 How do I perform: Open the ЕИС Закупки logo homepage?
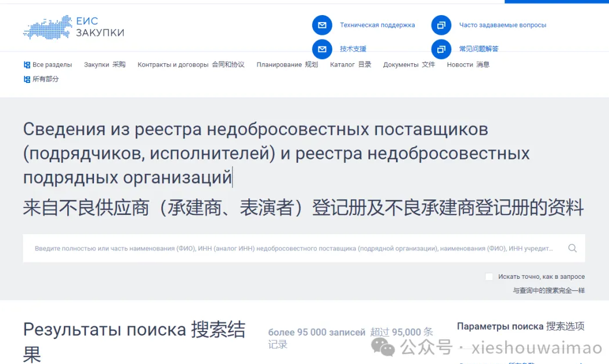(x=74, y=27)
